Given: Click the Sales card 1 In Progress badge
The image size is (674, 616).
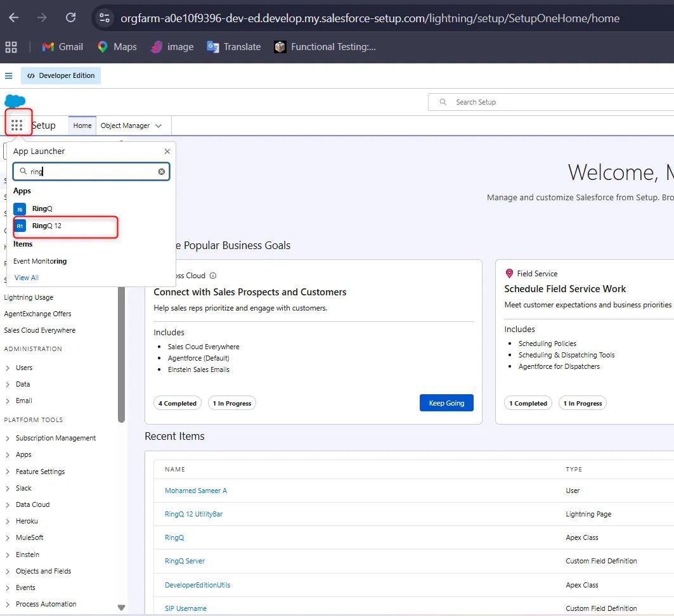Looking at the screenshot, I should point(231,403).
